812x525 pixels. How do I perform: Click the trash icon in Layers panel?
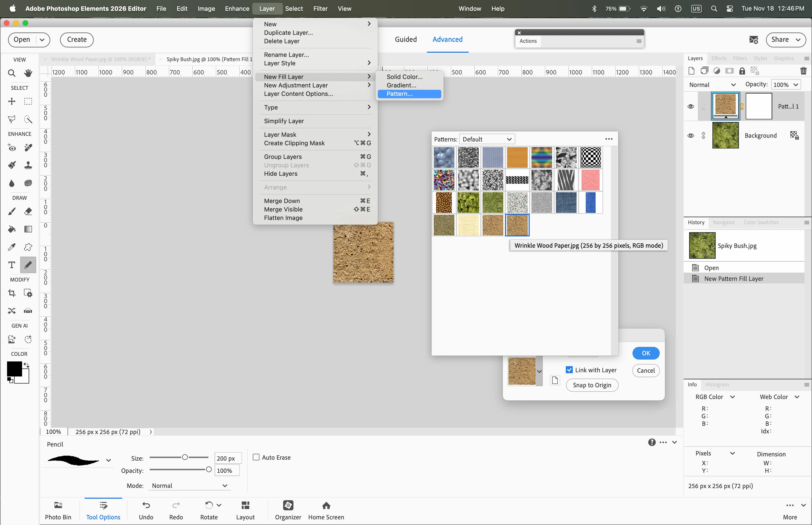(803, 71)
